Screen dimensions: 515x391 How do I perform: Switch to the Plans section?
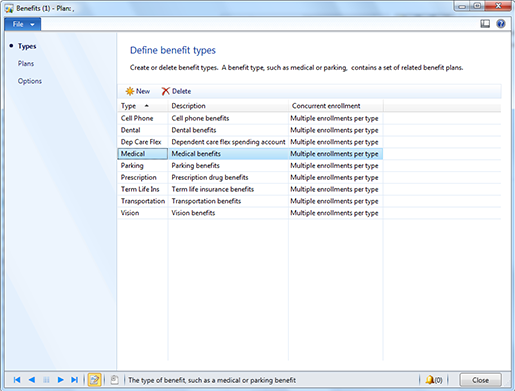pyautogui.click(x=26, y=63)
